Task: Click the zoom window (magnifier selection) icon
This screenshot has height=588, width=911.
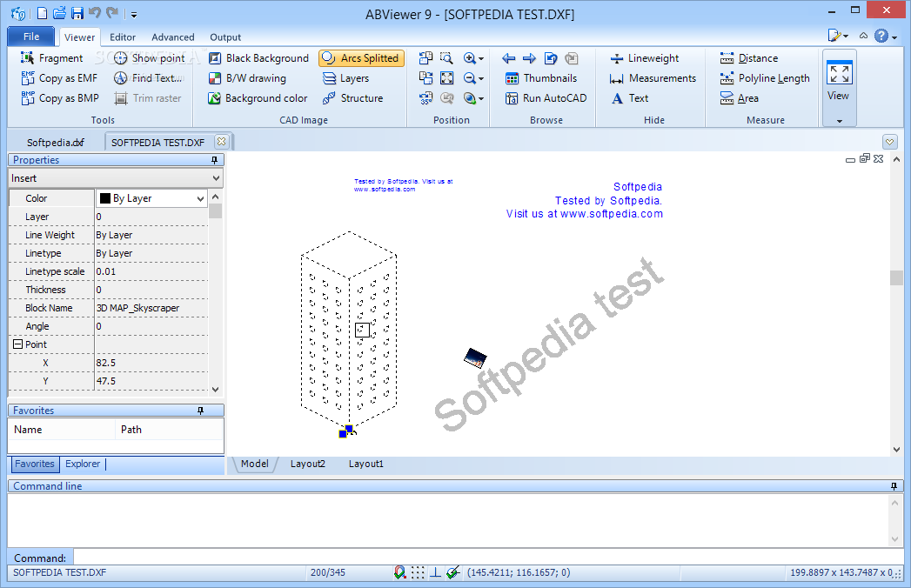Action: 446,58
